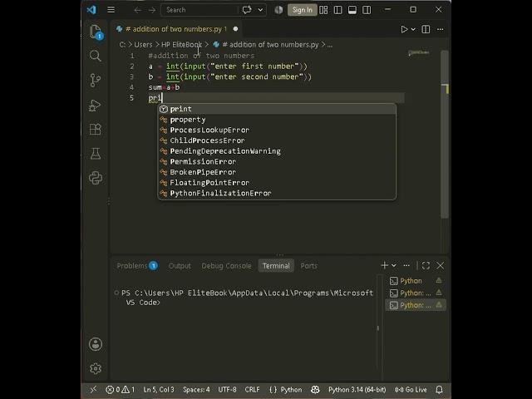Switch to the Debug Console tab
Screen dimensions: 532x399
226,266
